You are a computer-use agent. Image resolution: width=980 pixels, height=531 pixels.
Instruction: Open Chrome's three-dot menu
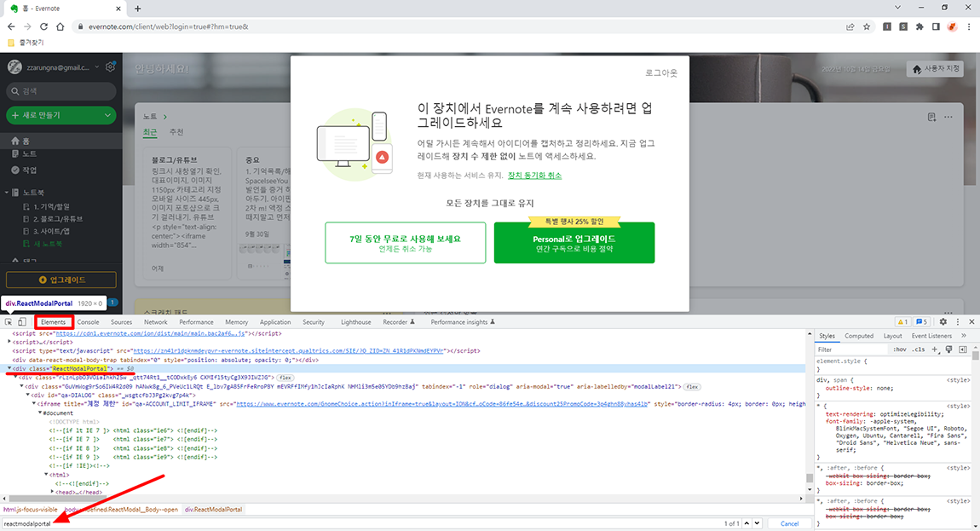coord(969,27)
